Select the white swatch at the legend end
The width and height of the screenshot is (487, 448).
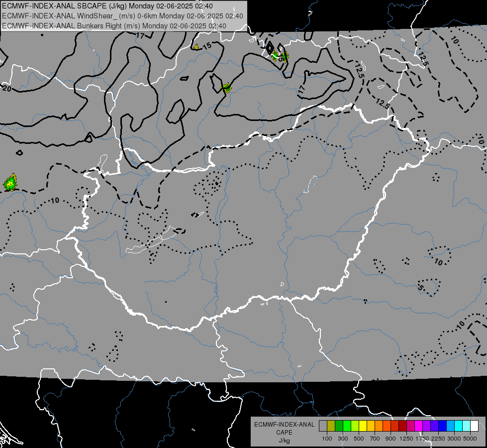[474, 426]
